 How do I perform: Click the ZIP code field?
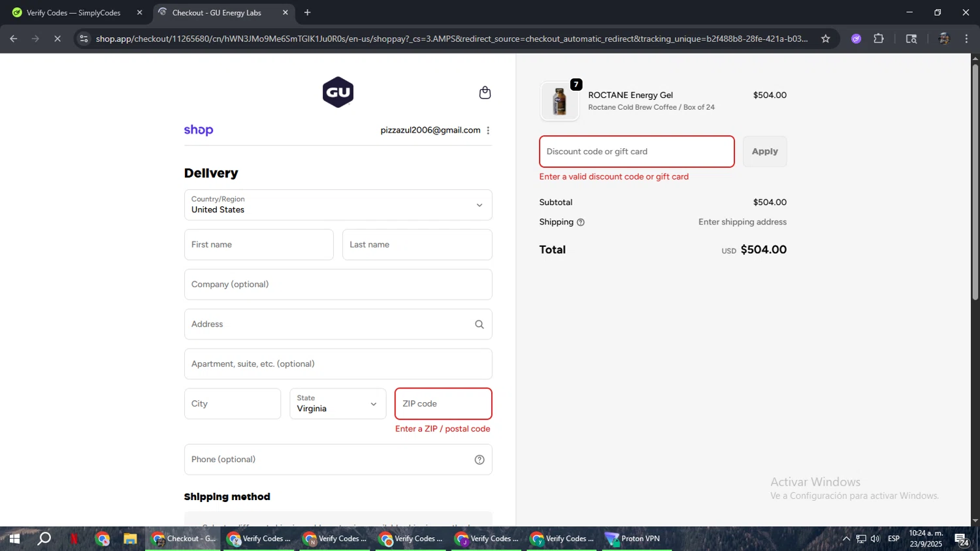(x=443, y=404)
